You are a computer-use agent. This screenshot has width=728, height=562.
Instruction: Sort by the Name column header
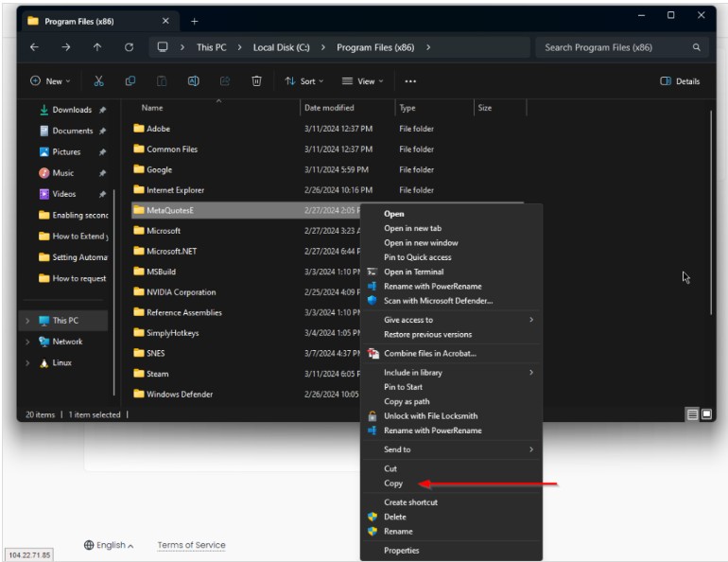pos(152,108)
